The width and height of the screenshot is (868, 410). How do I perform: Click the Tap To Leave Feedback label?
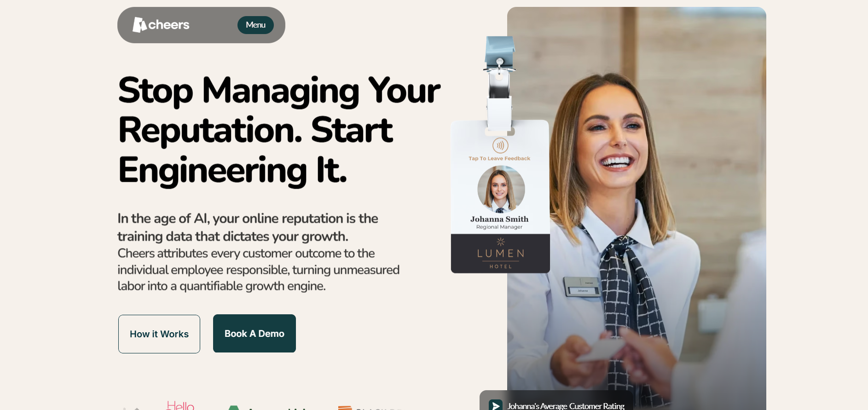coord(499,158)
